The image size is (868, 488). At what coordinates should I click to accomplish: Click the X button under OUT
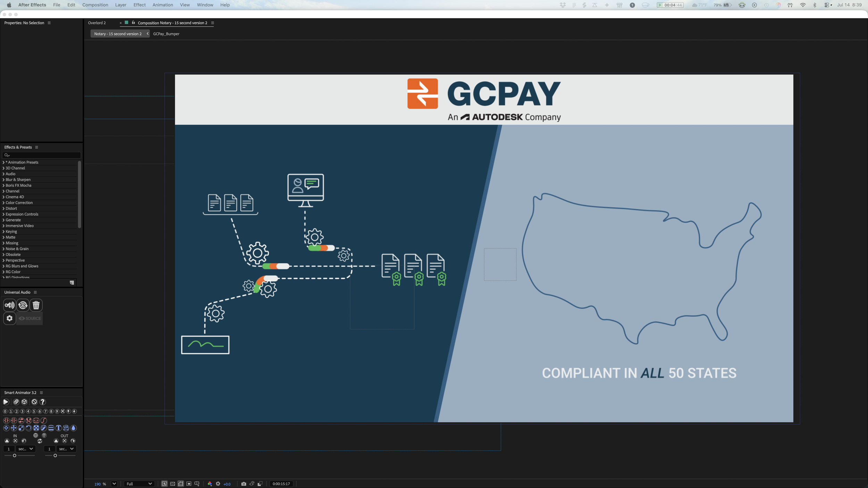click(65, 441)
